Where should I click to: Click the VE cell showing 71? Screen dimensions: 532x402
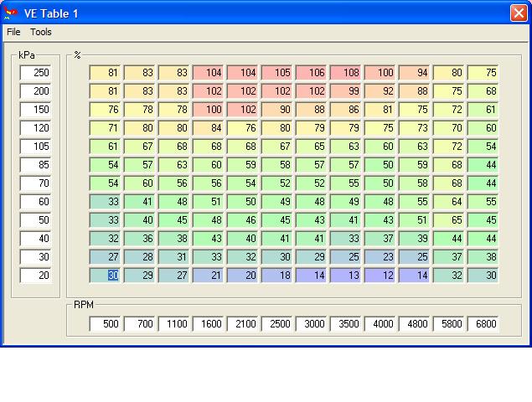[106, 128]
